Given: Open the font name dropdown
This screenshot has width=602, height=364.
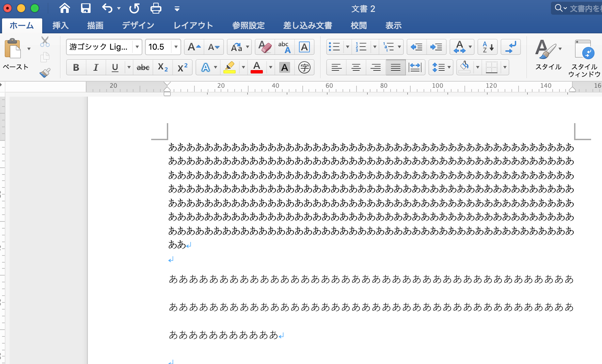Looking at the screenshot, I should [137, 47].
